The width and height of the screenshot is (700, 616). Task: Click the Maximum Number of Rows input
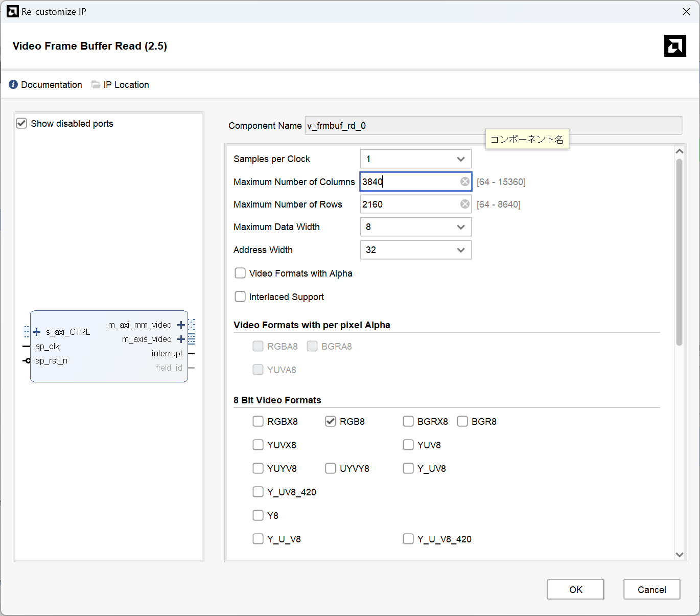click(409, 204)
